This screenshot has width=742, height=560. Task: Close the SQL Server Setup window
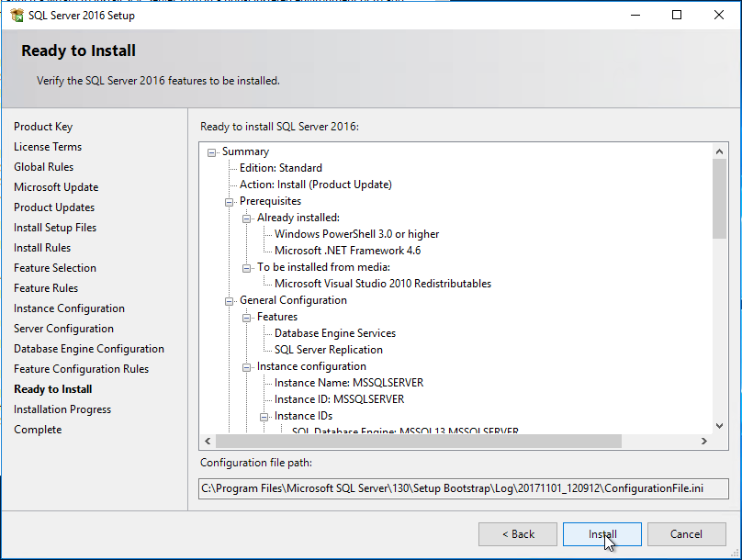719,15
